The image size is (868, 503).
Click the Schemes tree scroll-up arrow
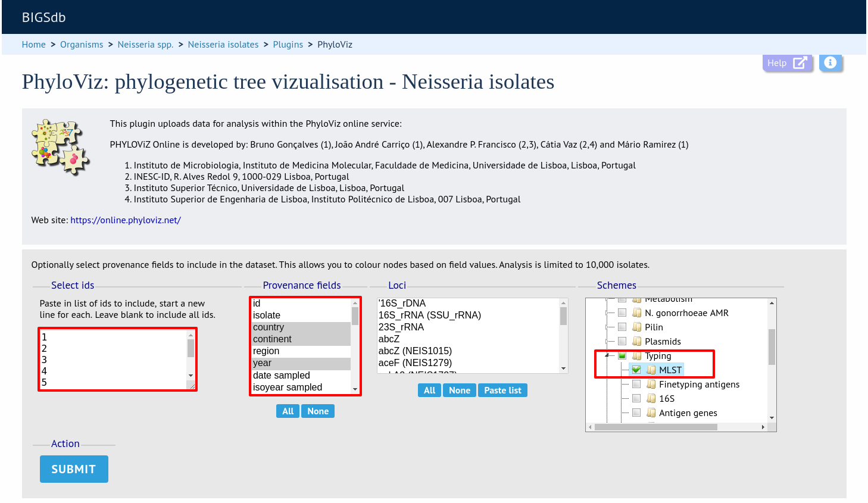click(x=772, y=303)
